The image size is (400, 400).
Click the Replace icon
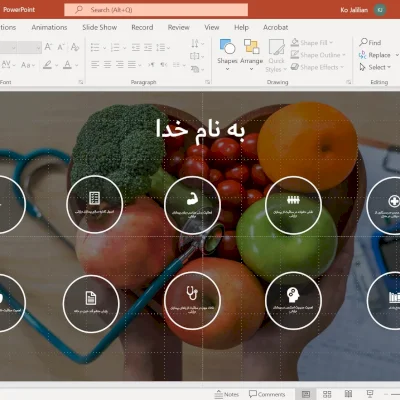pos(363,55)
